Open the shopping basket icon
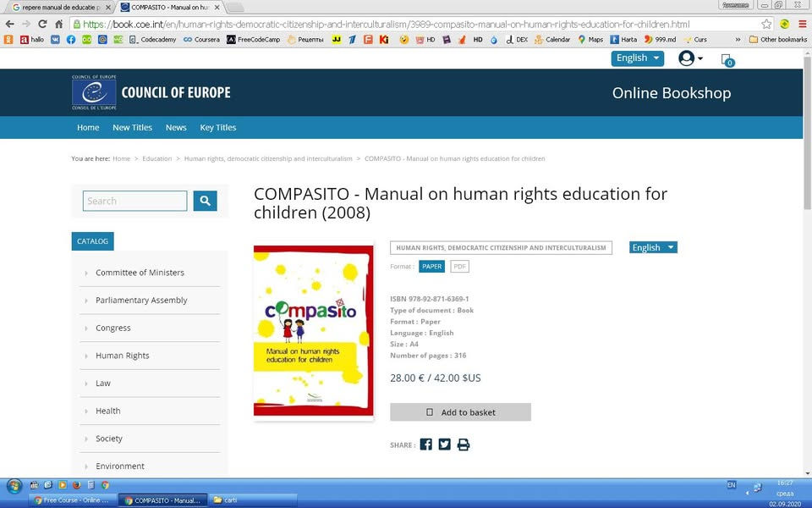The width and height of the screenshot is (812, 508). tap(726, 59)
